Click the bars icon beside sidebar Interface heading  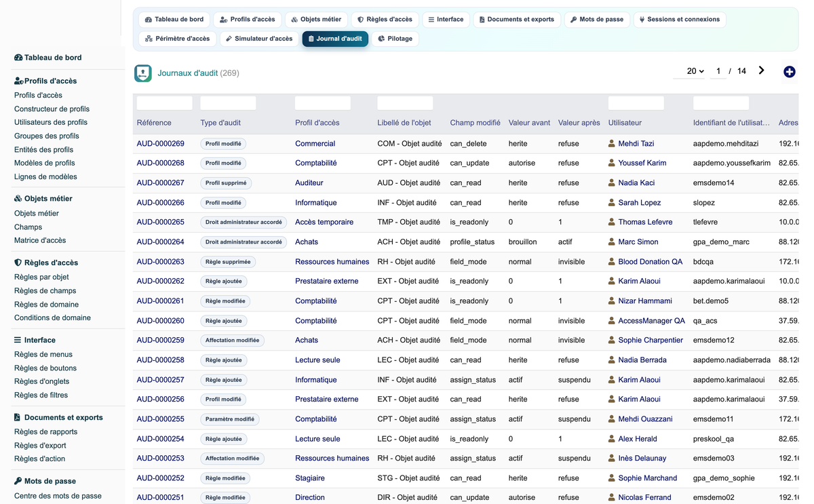click(18, 341)
